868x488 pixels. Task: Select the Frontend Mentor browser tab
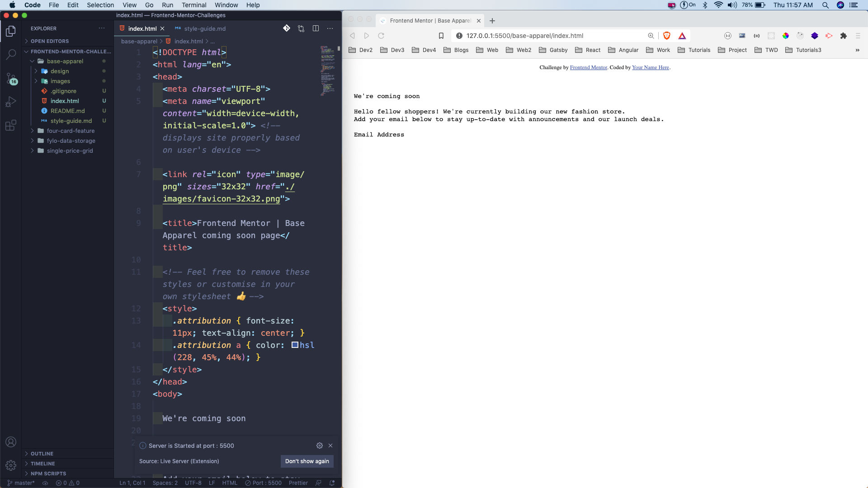429,21
